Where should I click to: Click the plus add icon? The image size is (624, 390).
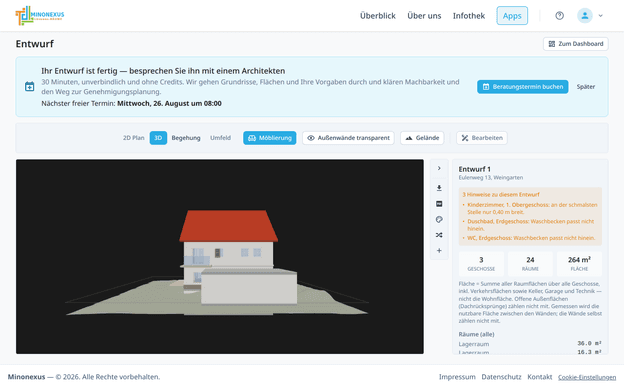point(439,250)
